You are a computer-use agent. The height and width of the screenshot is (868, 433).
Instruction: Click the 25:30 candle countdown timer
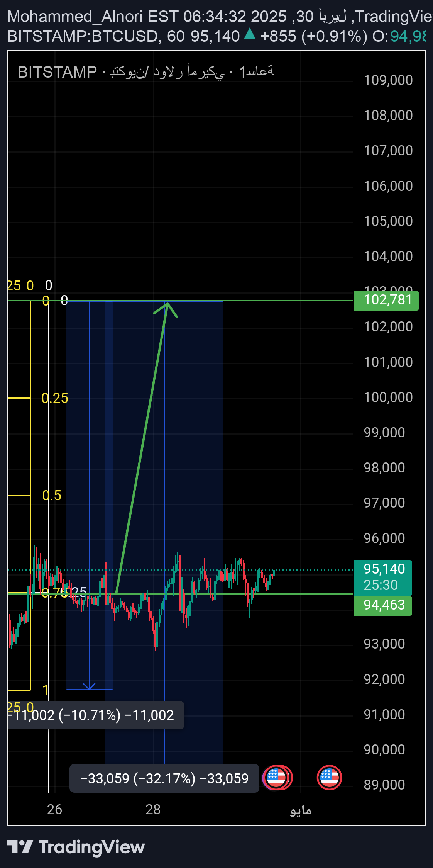pos(381,585)
